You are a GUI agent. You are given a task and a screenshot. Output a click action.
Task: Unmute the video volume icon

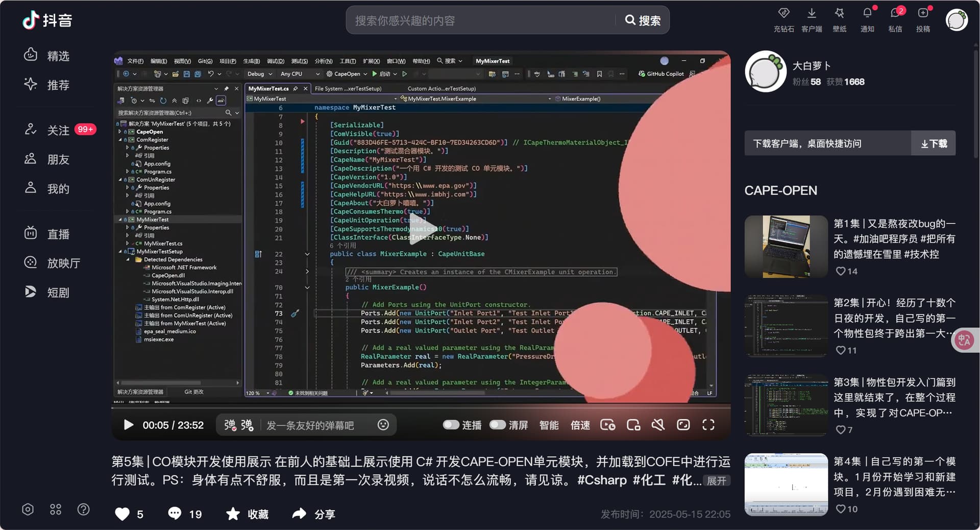coord(658,425)
